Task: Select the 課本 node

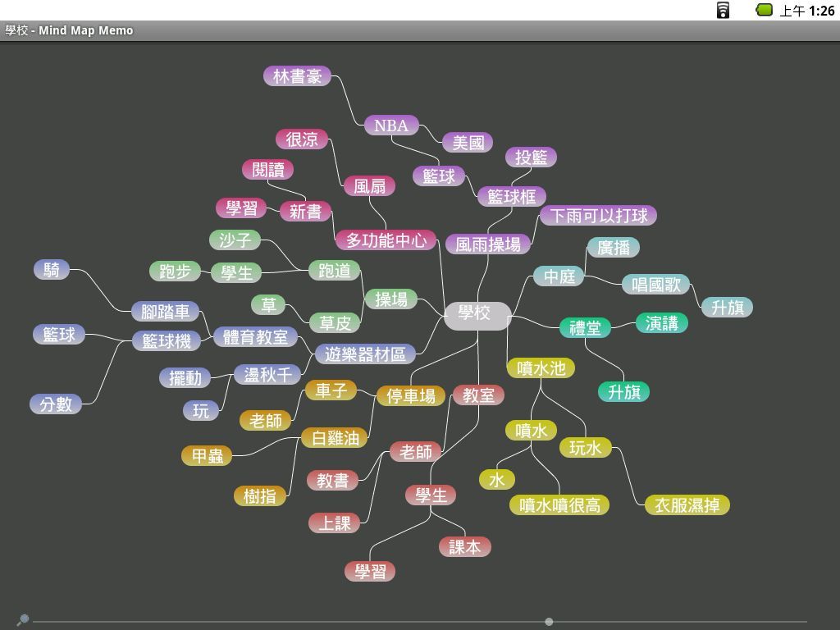Action: click(465, 547)
